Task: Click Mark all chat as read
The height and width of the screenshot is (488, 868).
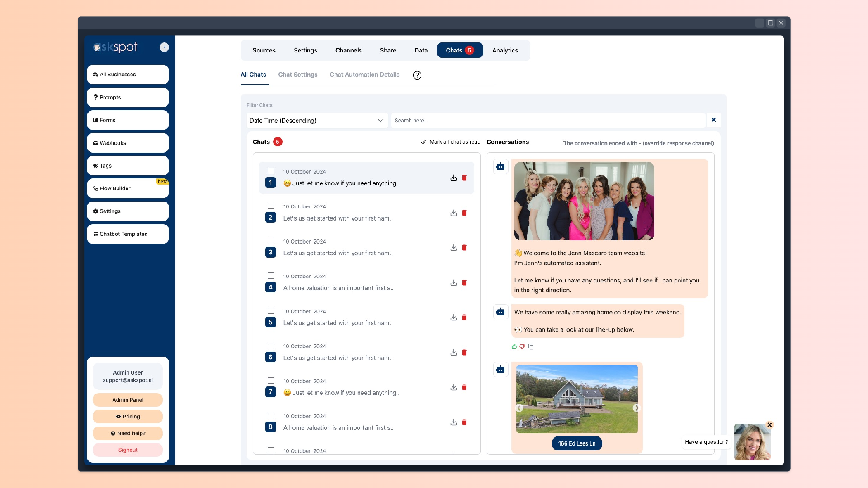Action: click(450, 142)
